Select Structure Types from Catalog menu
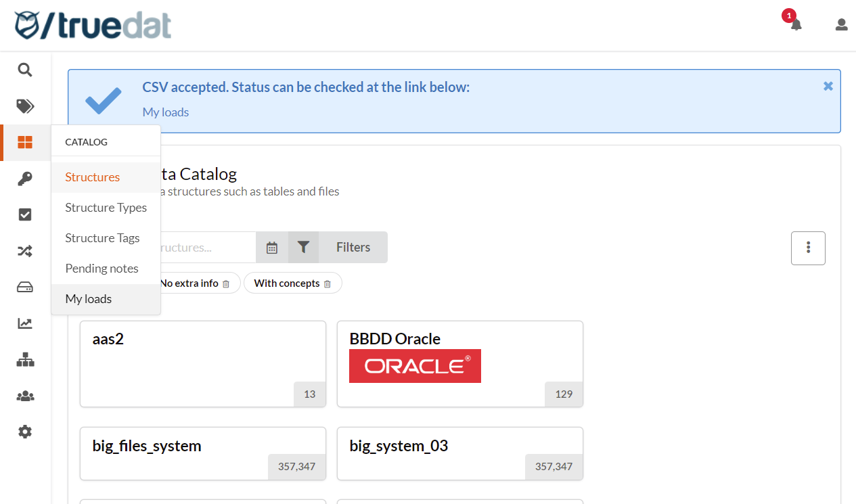This screenshot has width=856, height=504. pos(106,208)
